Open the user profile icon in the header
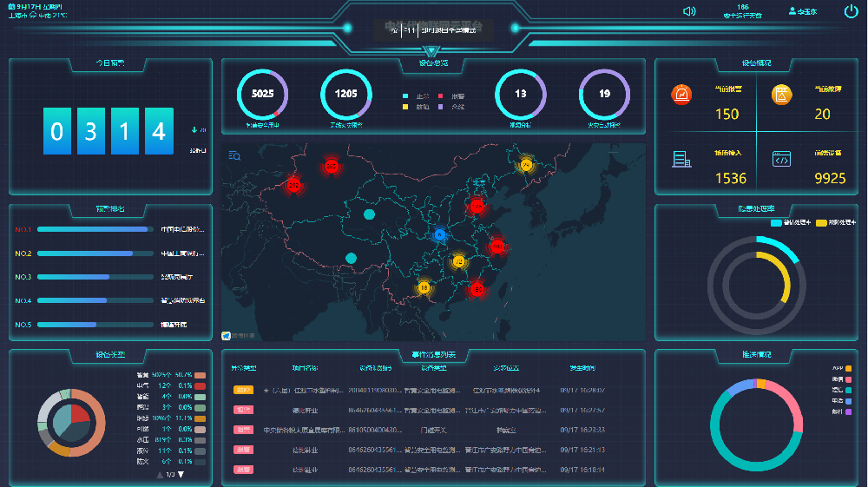This screenshot has width=868, height=487. point(792,11)
